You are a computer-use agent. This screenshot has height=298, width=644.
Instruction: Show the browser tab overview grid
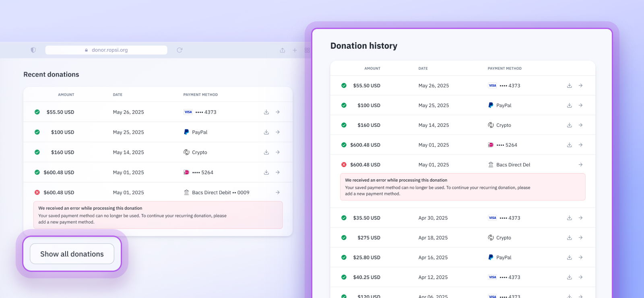pyautogui.click(x=307, y=50)
